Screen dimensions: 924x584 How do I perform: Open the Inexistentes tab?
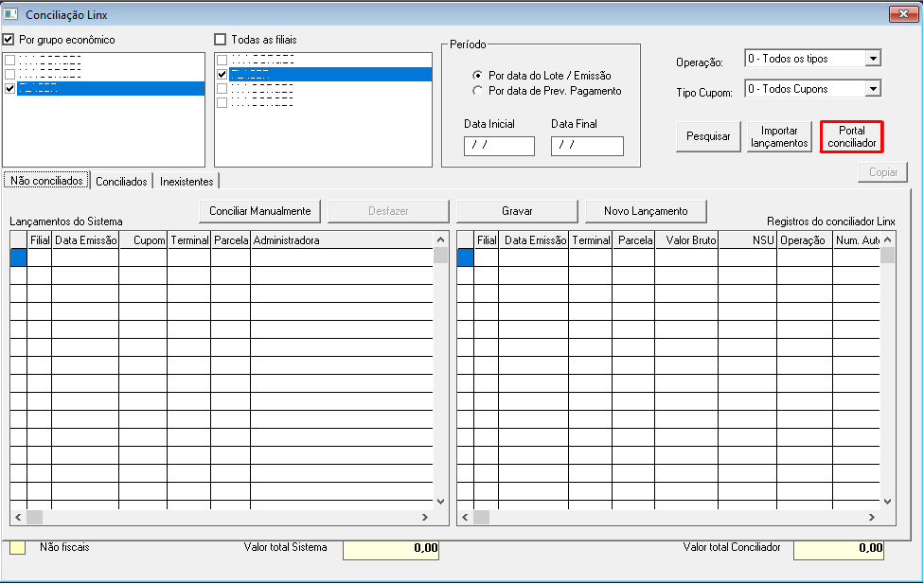(187, 182)
